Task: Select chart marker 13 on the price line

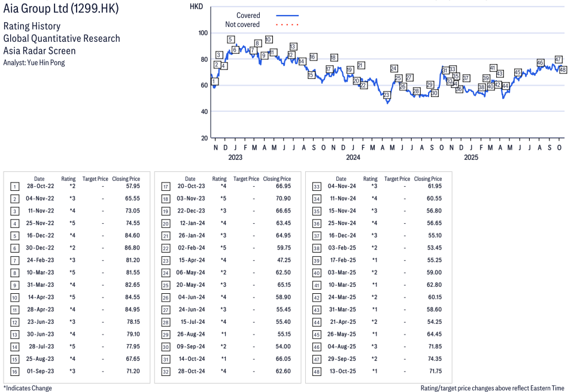Action: [x=293, y=47]
